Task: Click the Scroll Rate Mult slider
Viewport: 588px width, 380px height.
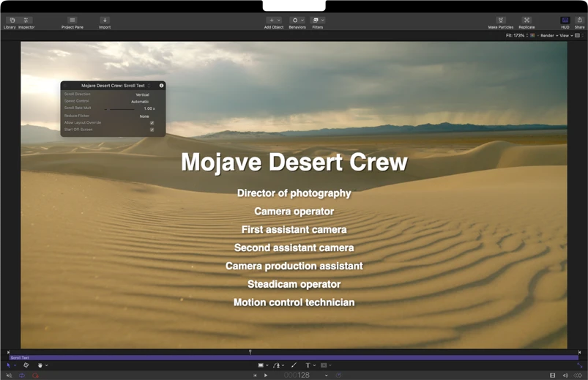Action: click(119, 109)
